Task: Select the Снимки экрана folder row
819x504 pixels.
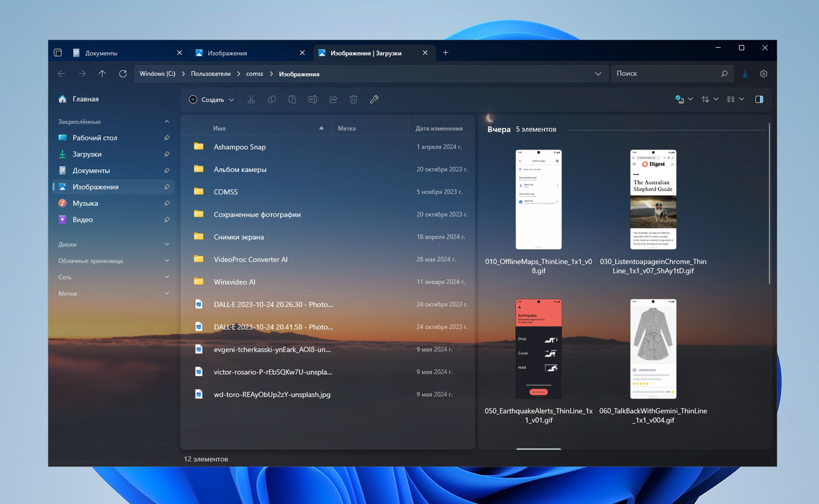Action: [x=328, y=237]
